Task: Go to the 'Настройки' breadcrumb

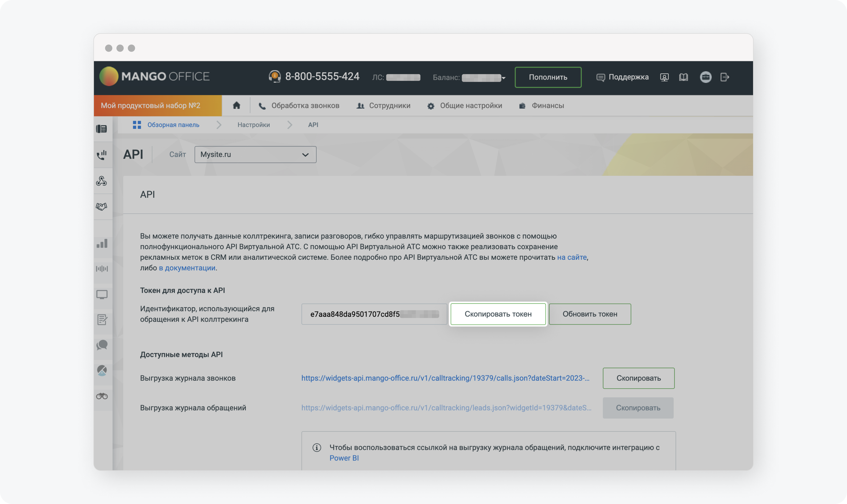Action: point(254,125)
